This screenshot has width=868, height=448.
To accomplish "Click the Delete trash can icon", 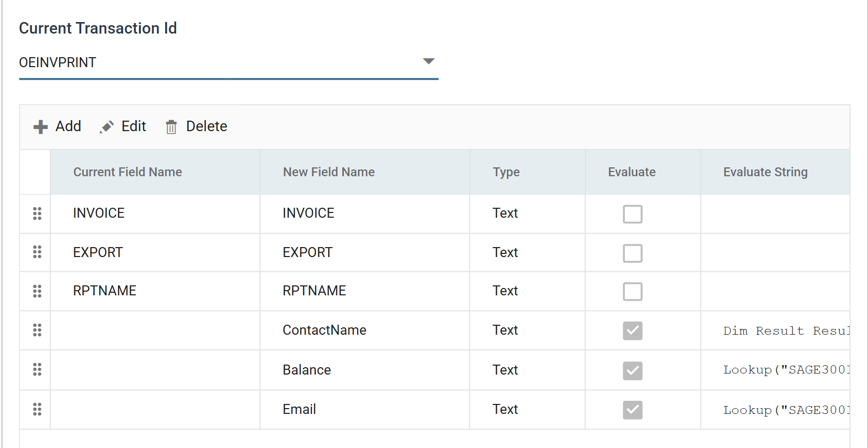I will tap(171, 127).
